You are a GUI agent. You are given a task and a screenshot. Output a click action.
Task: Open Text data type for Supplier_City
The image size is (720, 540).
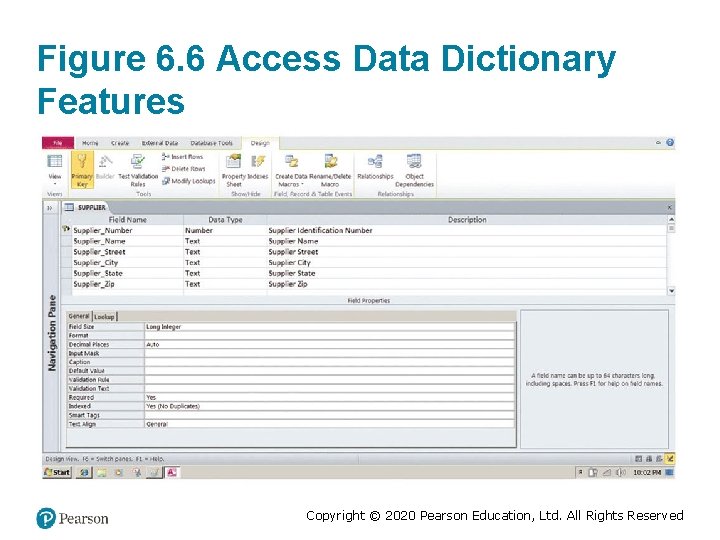tap(225, 263)
